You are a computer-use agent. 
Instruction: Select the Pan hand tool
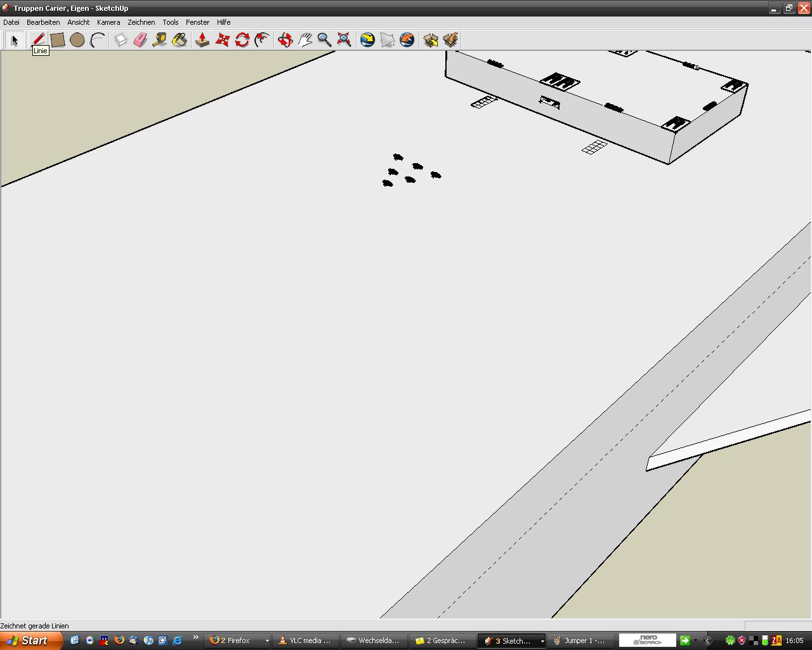pos(305,40)
